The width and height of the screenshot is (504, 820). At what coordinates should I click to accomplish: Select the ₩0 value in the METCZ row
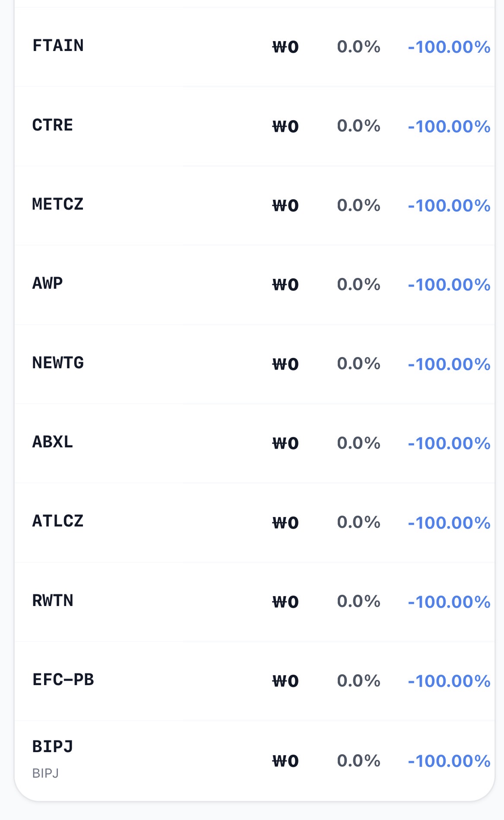(285, 206)
